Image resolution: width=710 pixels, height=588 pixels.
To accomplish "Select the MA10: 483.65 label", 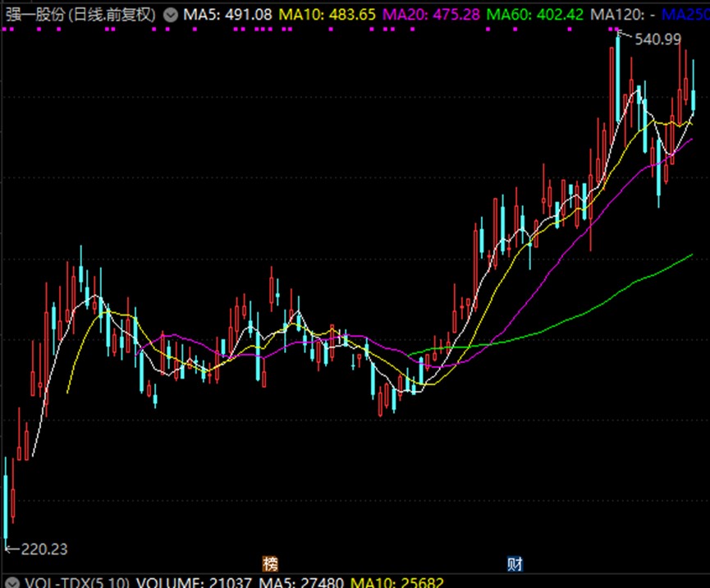I will [327, 15].
